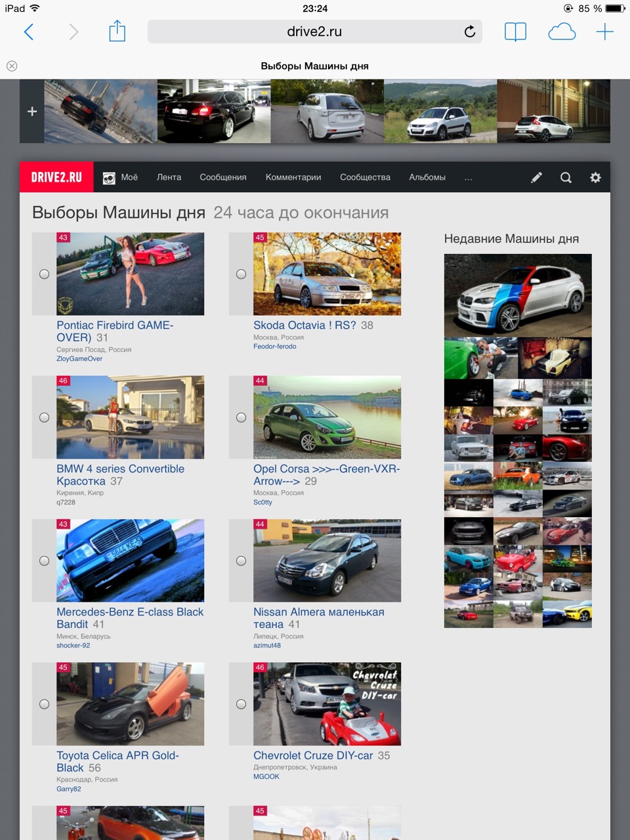Open Альбомы section
630x840 pixels.
coord(427,177)
